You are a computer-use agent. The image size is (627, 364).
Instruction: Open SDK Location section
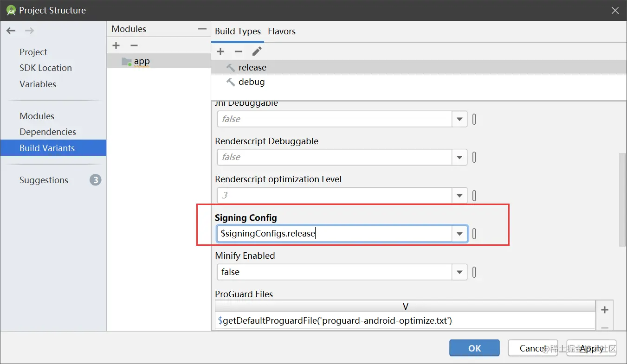pyautogui.click(x=45, y=68)
